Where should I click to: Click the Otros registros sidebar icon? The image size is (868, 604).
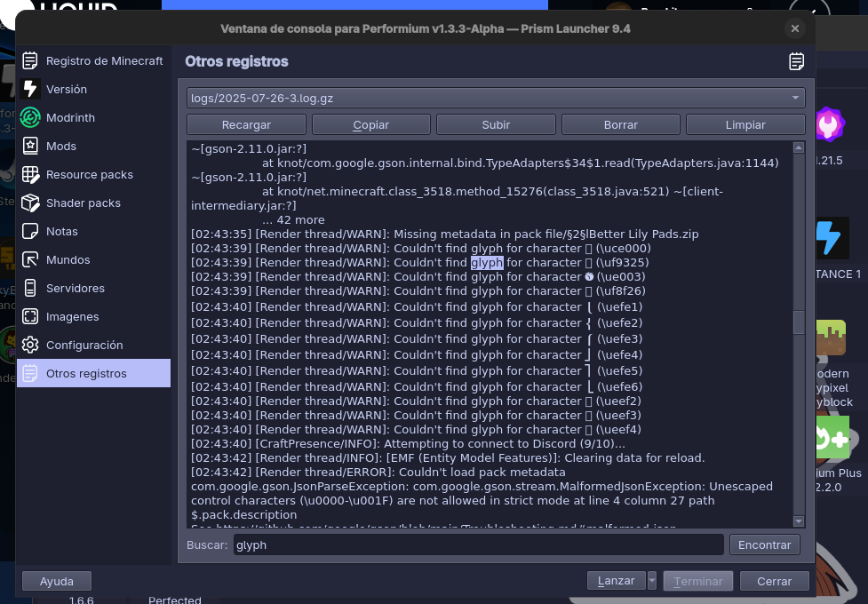click(30, 374)
